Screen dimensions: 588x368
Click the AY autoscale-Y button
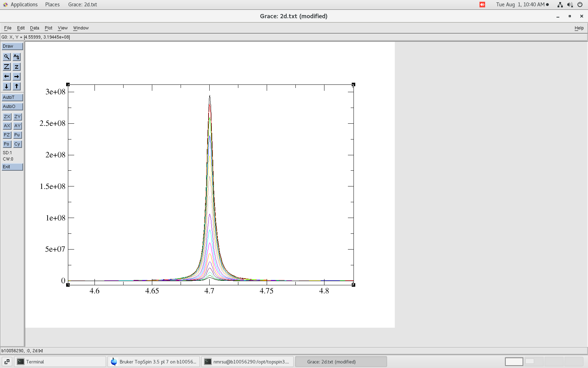(17, 126)
